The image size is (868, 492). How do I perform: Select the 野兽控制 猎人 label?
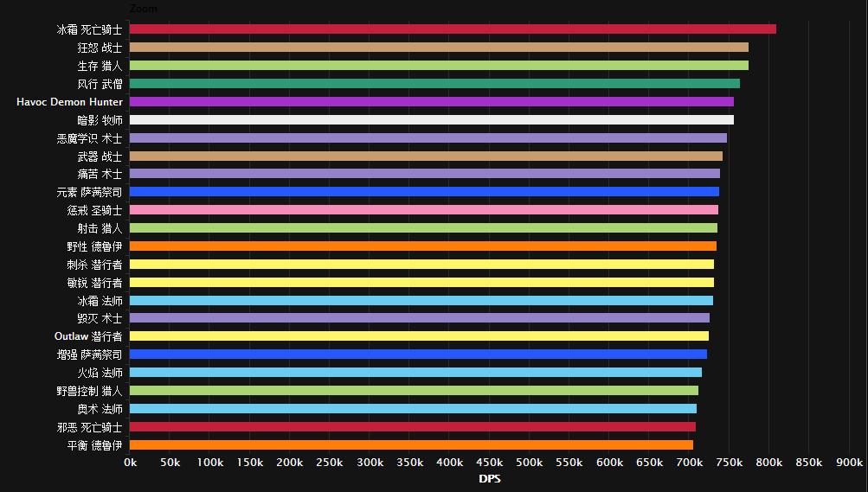[x=89, y=391]
